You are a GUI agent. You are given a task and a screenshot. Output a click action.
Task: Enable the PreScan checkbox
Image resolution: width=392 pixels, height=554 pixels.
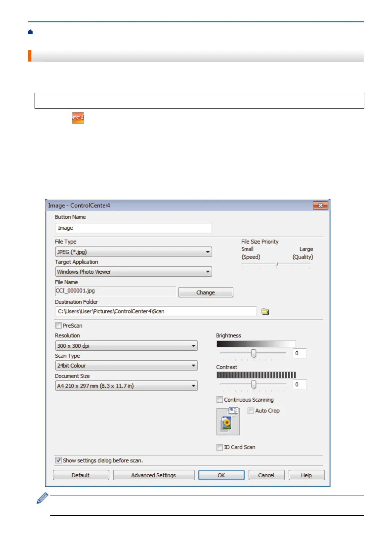pos(59,325)
